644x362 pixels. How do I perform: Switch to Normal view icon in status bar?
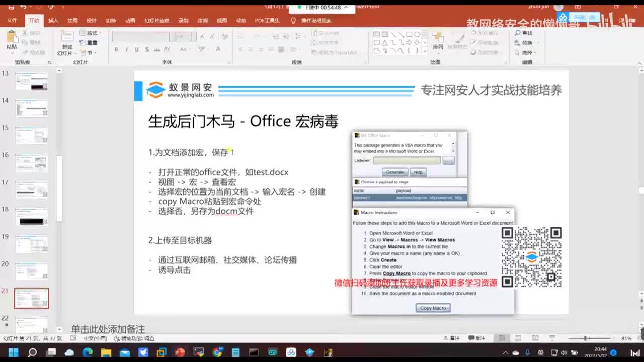[x=502, y=338]
